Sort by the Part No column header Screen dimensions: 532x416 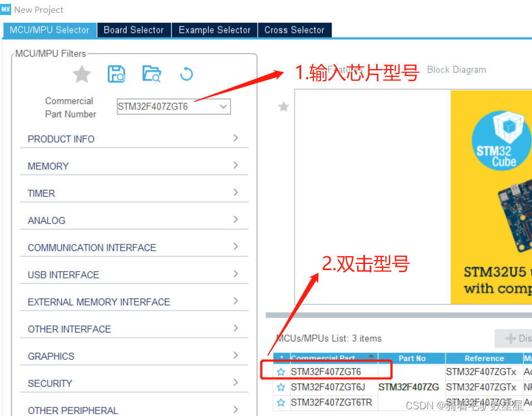(412, 358)
